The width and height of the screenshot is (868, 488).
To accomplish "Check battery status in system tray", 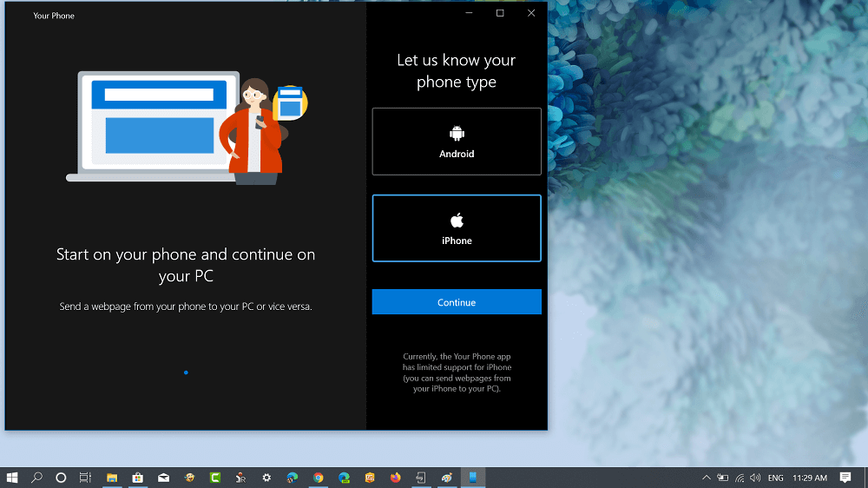I will (723, 478).
